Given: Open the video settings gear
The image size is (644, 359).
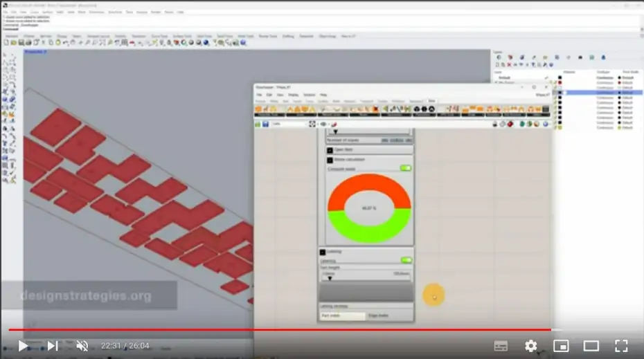Looking at the screenshot, I should coord(530,346).
